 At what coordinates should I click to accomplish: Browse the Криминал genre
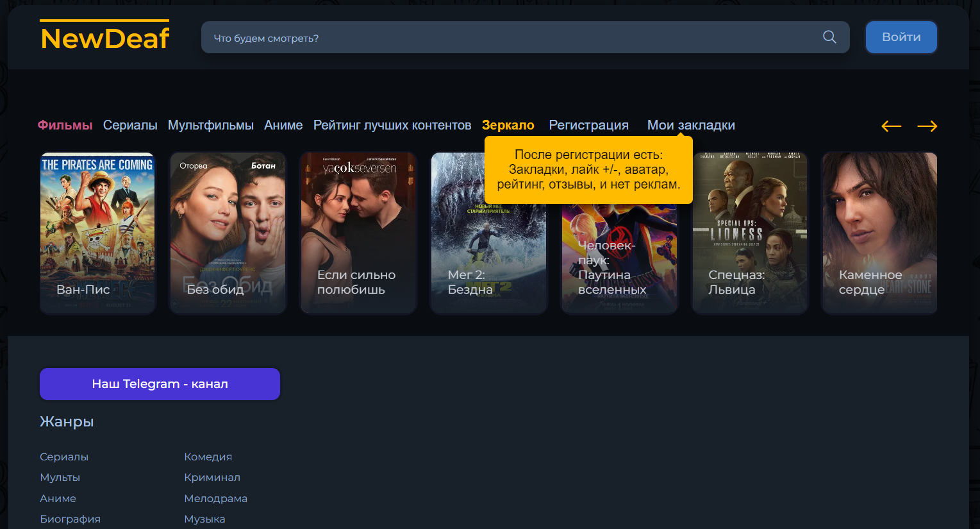click(212, 477)
